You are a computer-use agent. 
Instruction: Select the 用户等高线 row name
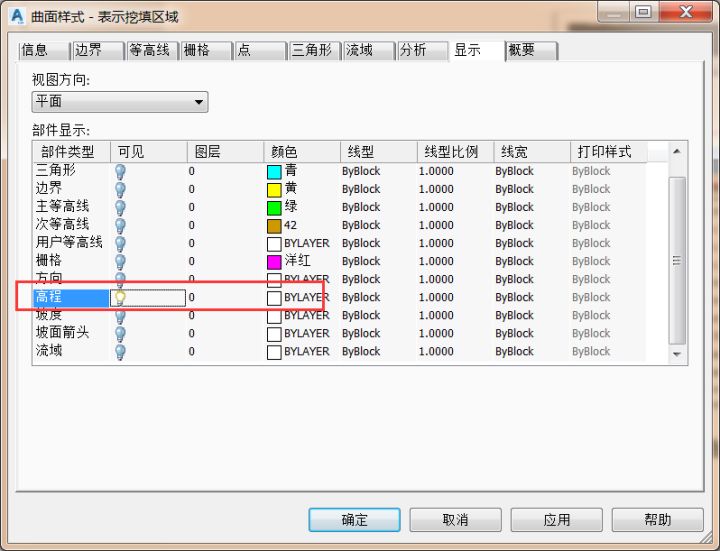click(69, 242)
